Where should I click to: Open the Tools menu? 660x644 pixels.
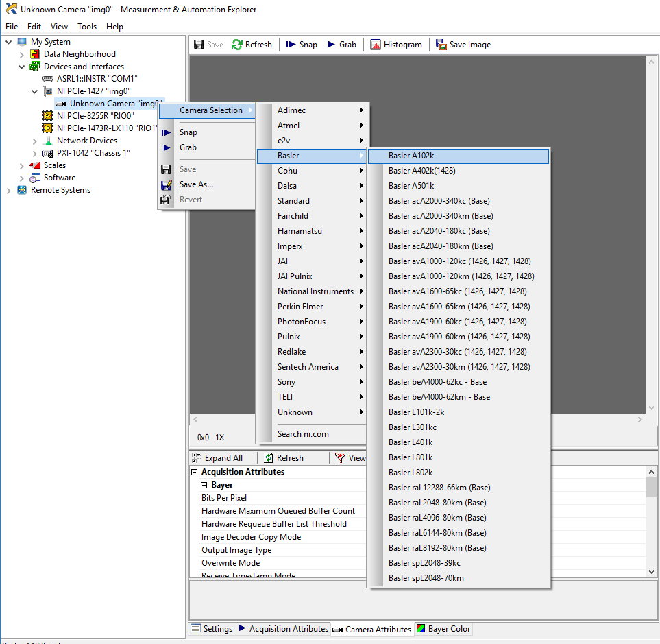[x=87, y=27]
